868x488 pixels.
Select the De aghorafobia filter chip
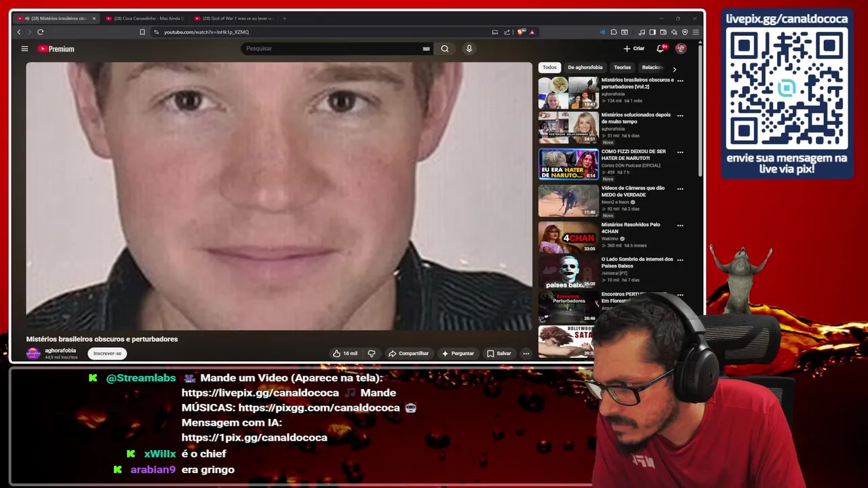click(x=585, y=68)
